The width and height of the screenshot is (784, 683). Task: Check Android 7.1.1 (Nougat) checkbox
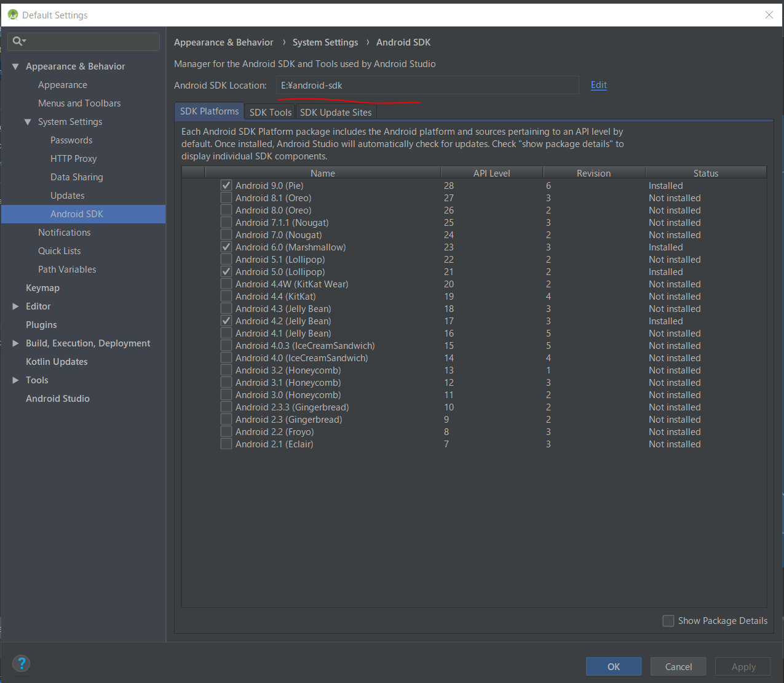tap(226, 223)
